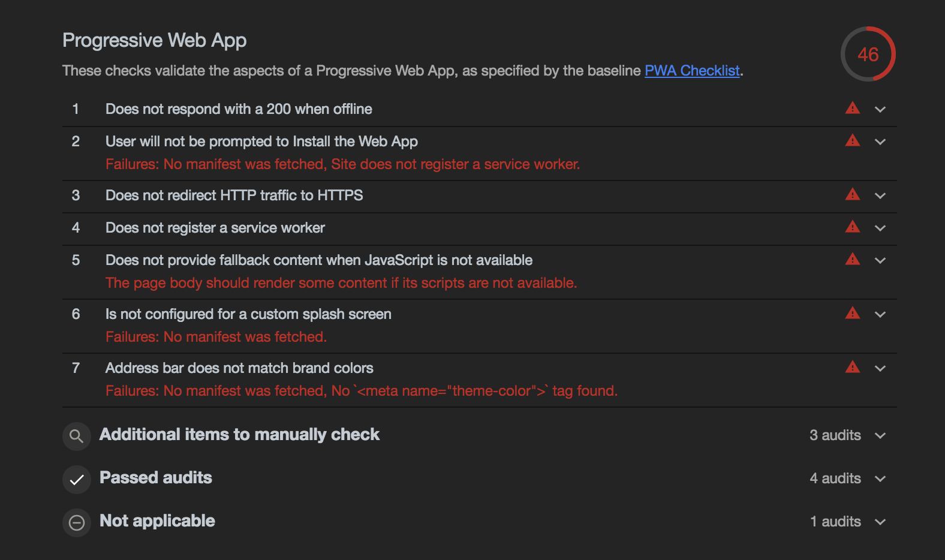Expand Additional items to manually check section
Screen dimensions: 945x560
(x=880, y=435)
